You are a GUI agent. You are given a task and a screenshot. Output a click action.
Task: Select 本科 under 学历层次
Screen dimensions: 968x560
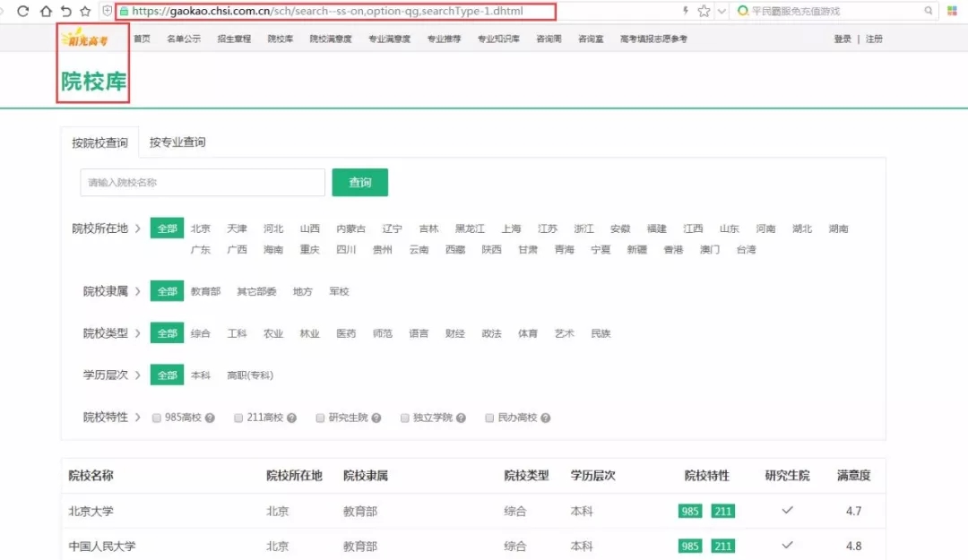(201, 375)
